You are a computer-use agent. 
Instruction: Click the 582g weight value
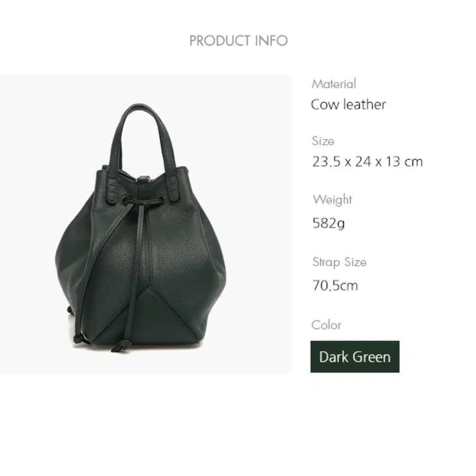pos(328,223)
